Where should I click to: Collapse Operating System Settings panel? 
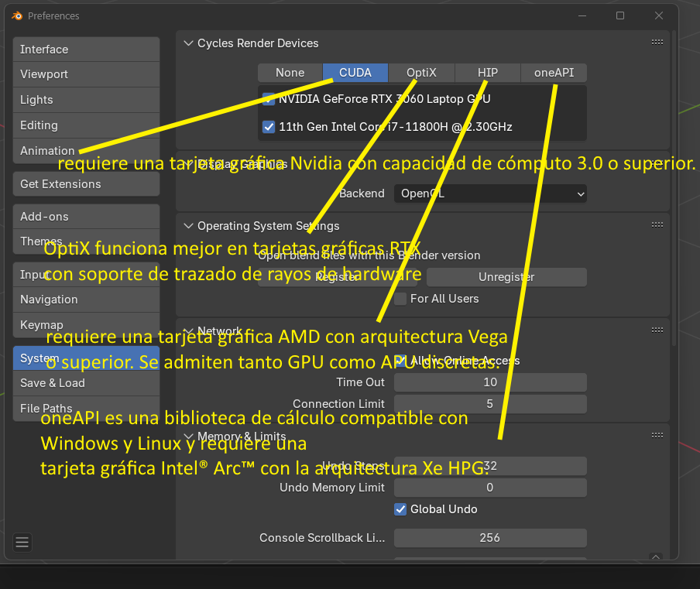tap(188, 226)
